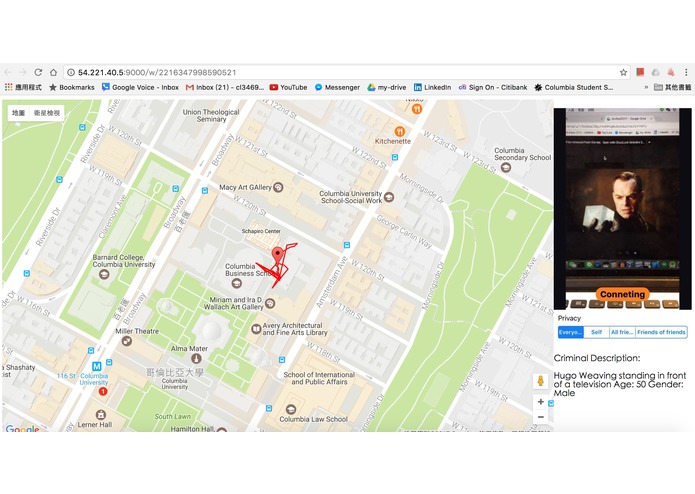Image resolution: width=695 pixels, height=494 pixels.
Task: Click the browser back arrow
Action: pos(8,72)
